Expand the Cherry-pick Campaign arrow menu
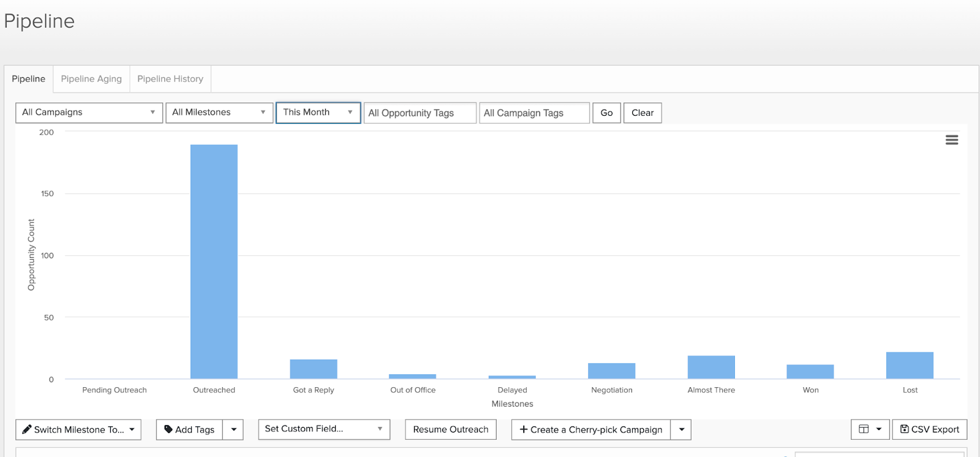Image resolution: width=980 pixels, height=457 pixels. point(681,430)
